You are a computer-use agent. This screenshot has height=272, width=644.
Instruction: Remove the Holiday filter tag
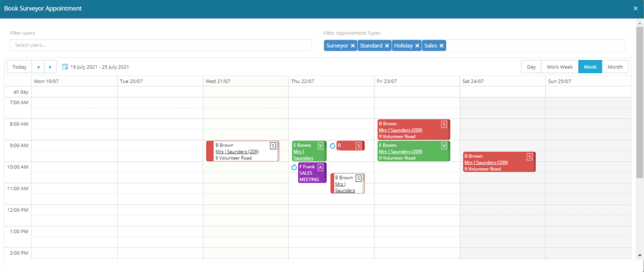tap(418, 45)
